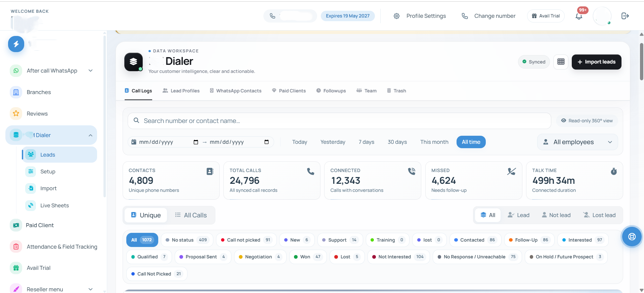This screenshot has height=293, width=644.
Task: Filter by Lost lead type
Action: click(x=599, y=215)
